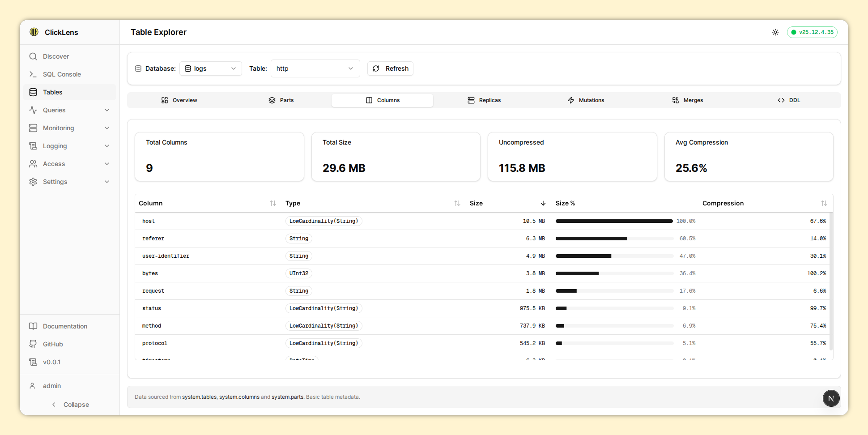
Task: Open the Documentation book icon
Action: (x=33, y=326)
